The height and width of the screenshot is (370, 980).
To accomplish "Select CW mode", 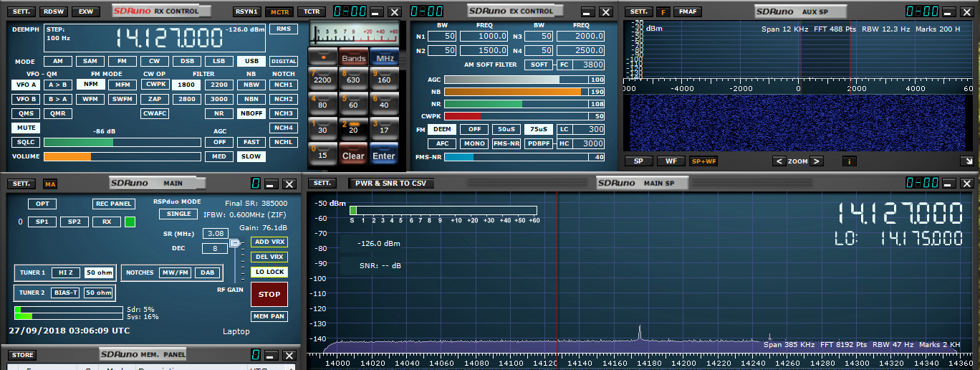I will pos(155,62).
